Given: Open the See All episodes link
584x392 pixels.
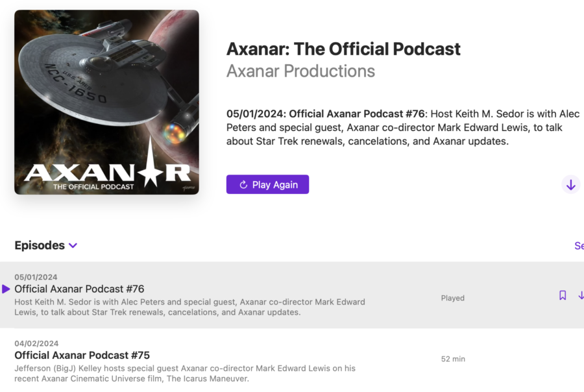Looking at the screenshot, I should (x=578, y=245).
